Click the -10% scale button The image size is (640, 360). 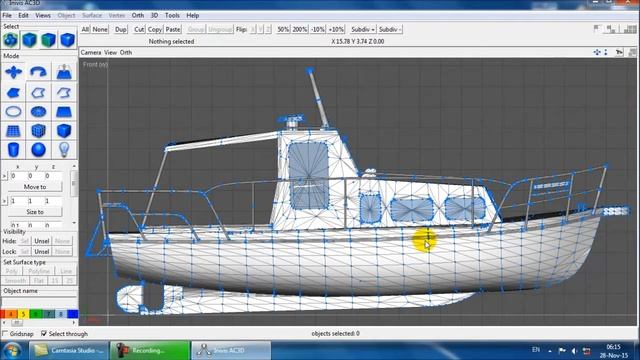(x=318, y=29)
